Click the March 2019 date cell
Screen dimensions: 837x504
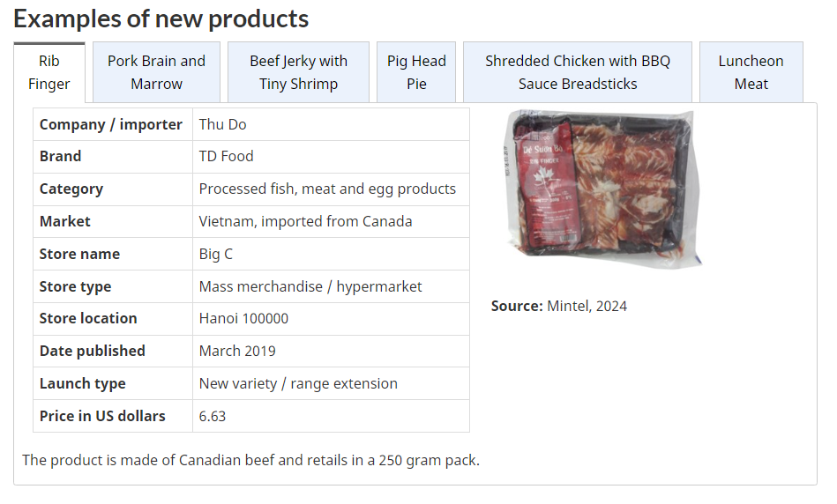[237, 351]
